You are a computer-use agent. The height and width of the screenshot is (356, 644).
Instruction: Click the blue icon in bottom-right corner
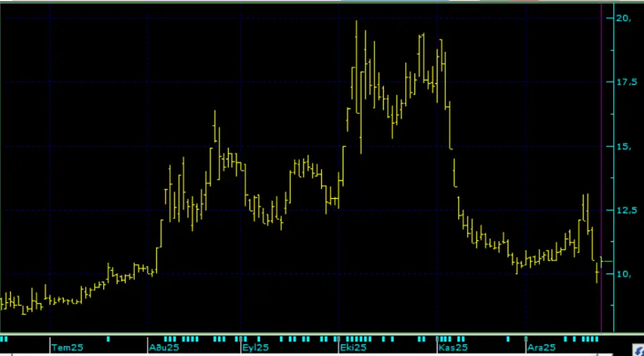[637, 349]
